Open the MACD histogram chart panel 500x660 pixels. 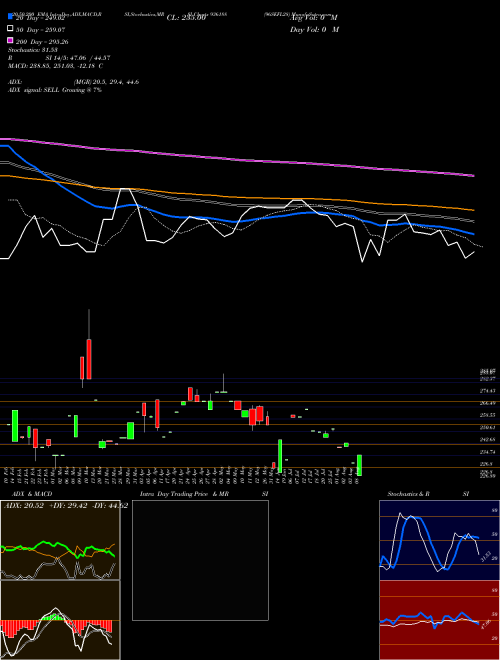coord(60,620)
